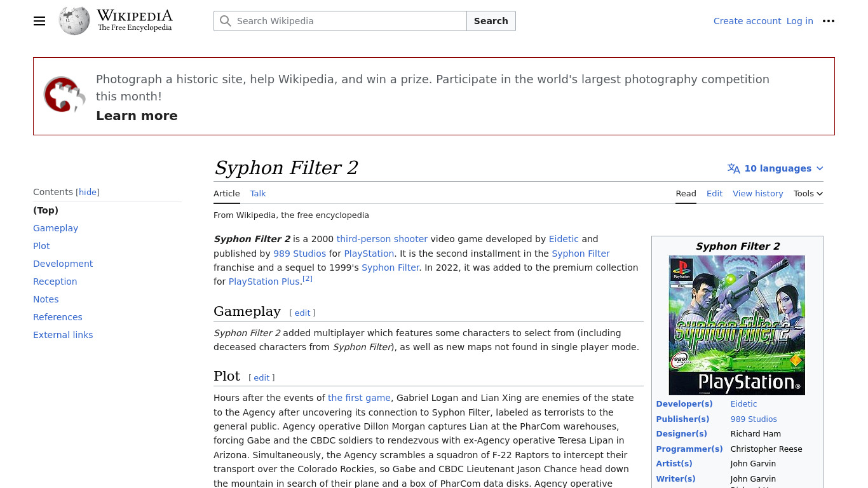Open the View history tab

757,194
